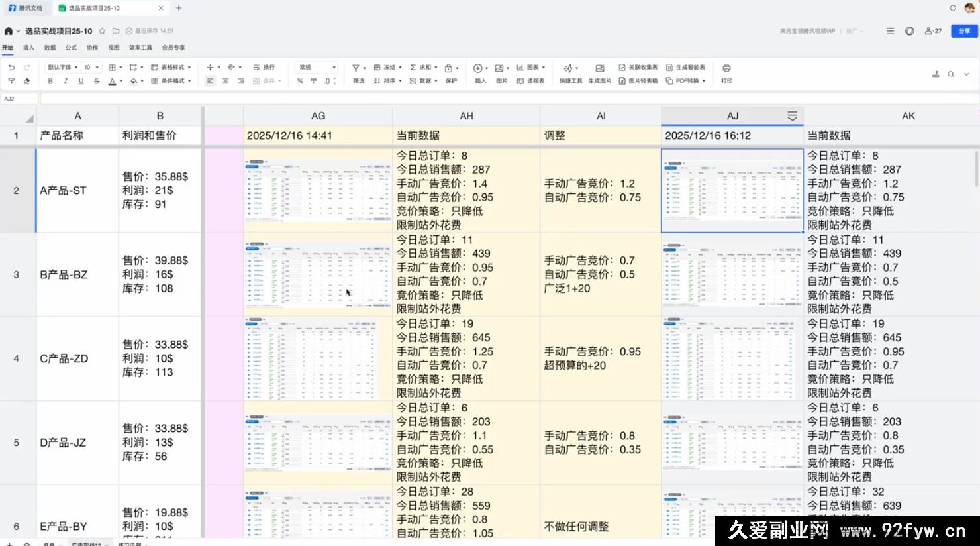The image size is (980, 546).
Task: Toggle italic formatting
Action: (64, 80)
